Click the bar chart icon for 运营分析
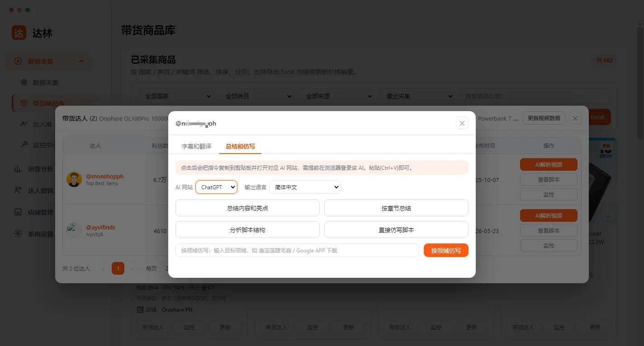644x346 pixels. (x=18, y=169)
